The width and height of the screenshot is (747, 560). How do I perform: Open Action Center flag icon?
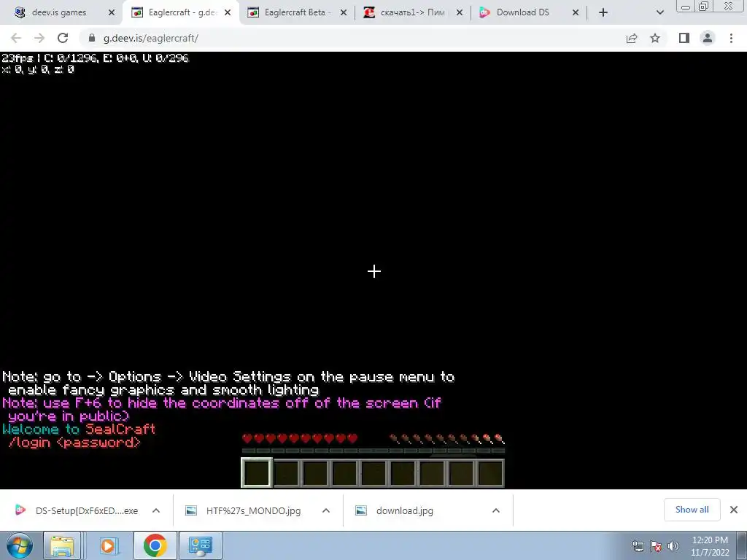[656, 546]
